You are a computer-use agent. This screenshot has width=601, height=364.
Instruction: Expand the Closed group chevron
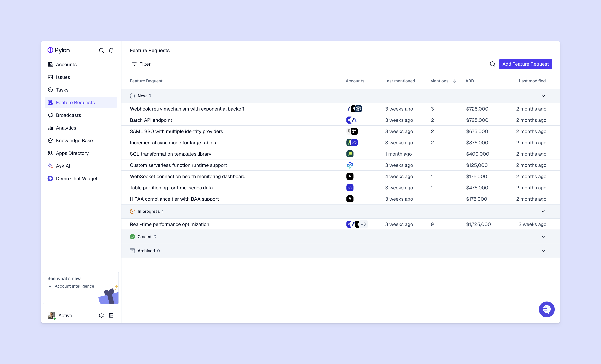click(x=543, y=237)
